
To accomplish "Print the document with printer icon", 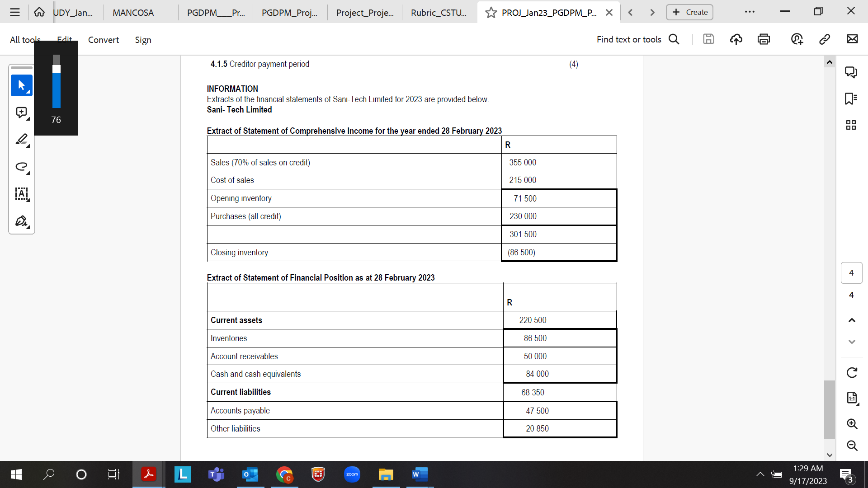I will click(x=764, y=39).
